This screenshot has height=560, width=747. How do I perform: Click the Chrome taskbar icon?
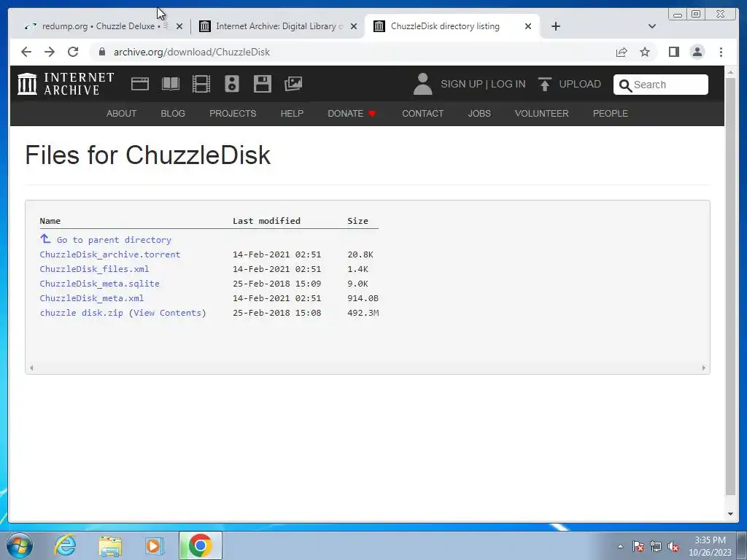(x=201, y=545)
